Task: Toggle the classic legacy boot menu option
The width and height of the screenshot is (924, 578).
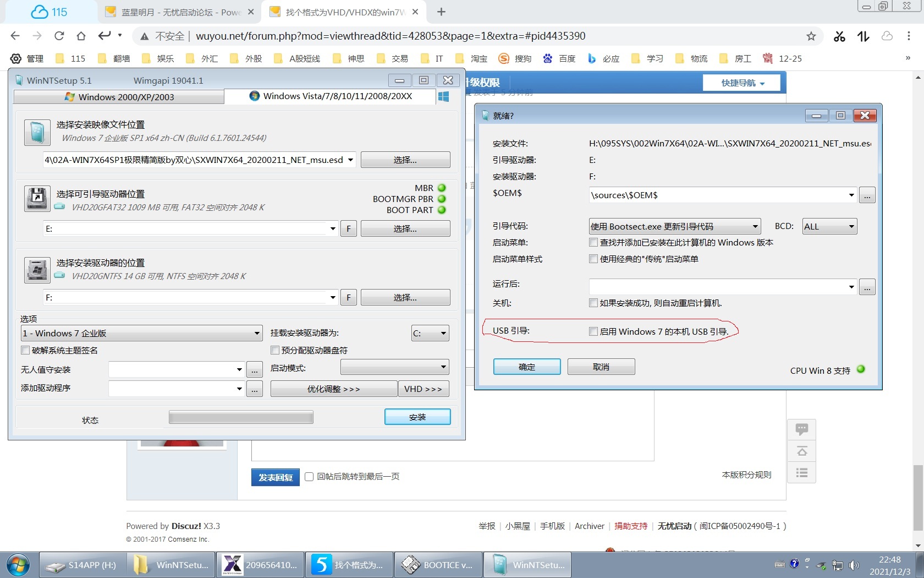Action: [x=593, y=259]
